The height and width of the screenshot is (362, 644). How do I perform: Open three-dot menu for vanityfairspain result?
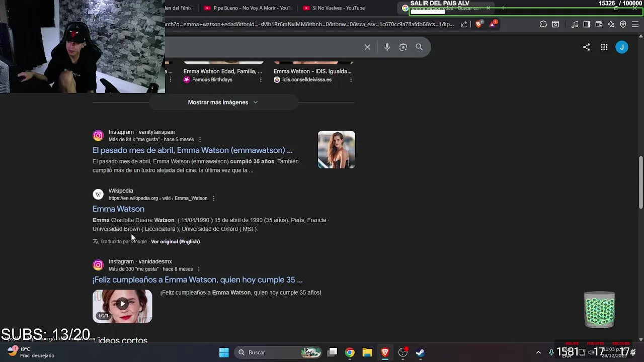(x=200, y=139)
